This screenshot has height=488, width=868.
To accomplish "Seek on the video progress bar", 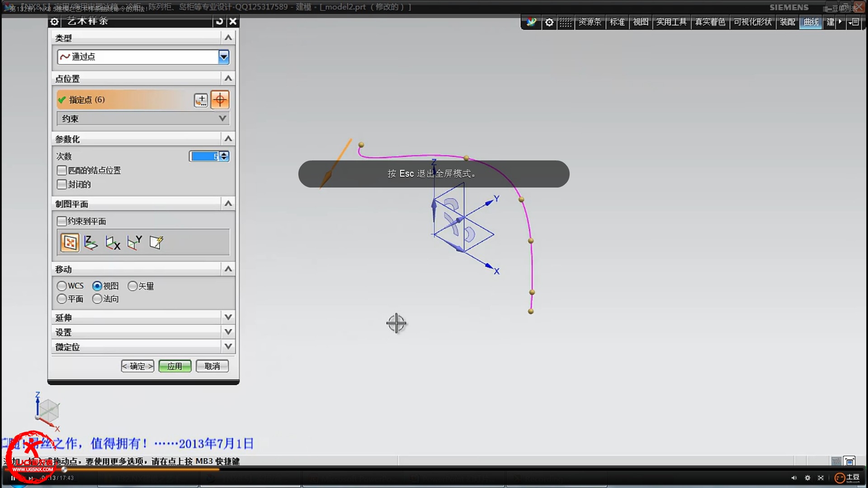I will pos(434,469).
